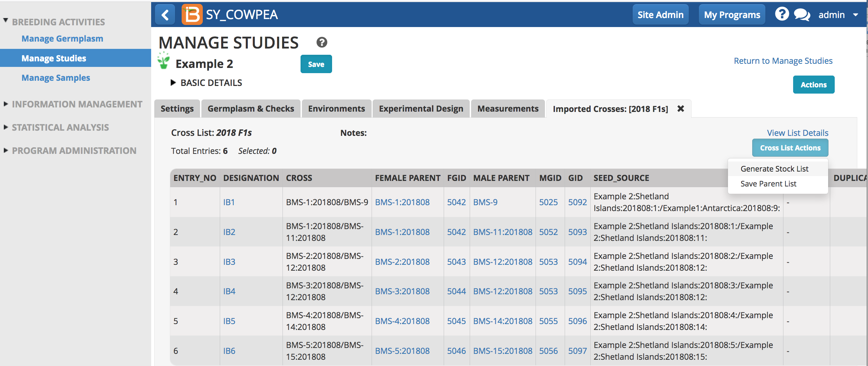Open male parent BMS-9 link
This screenshot has height=366, width=868.
[485, 202]
